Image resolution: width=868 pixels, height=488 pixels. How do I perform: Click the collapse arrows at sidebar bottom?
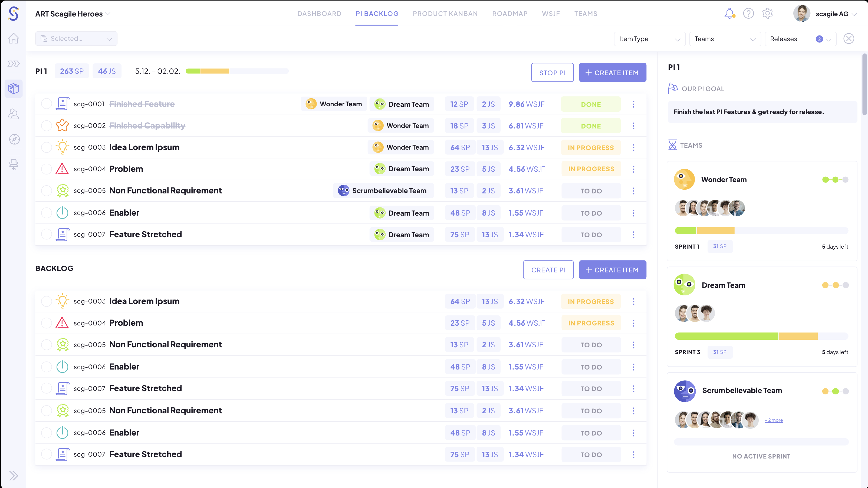click(x=14, y=476)
